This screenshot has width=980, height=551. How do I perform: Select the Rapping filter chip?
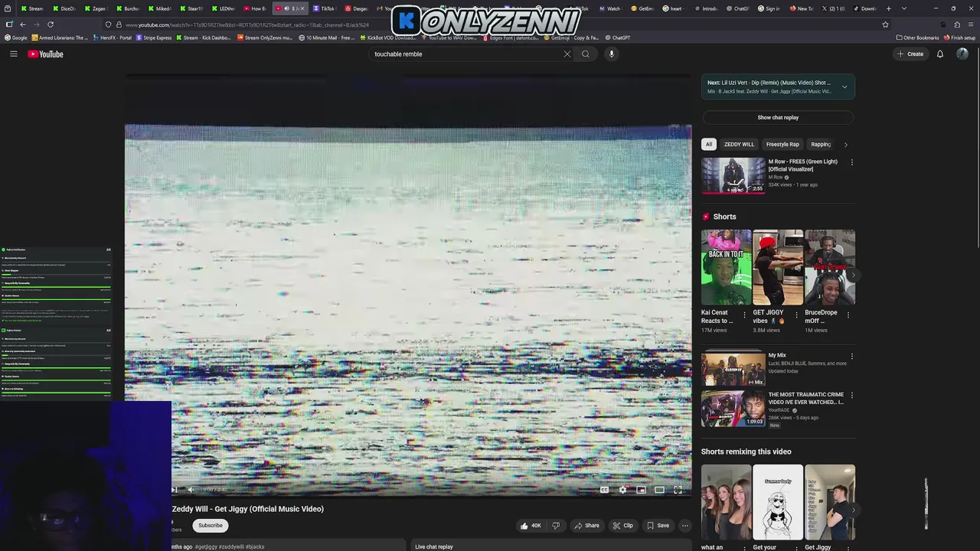click(x=821, y=145)
